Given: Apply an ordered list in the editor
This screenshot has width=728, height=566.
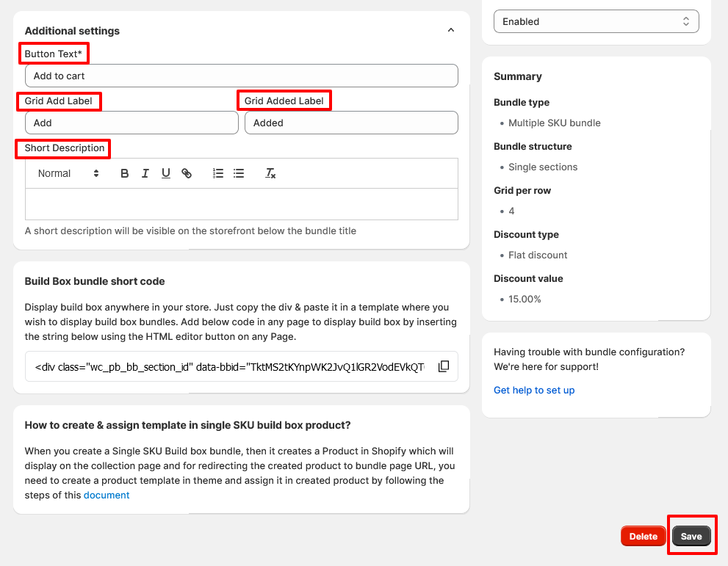Looking at the screenshot, I should tap(217, 173).
